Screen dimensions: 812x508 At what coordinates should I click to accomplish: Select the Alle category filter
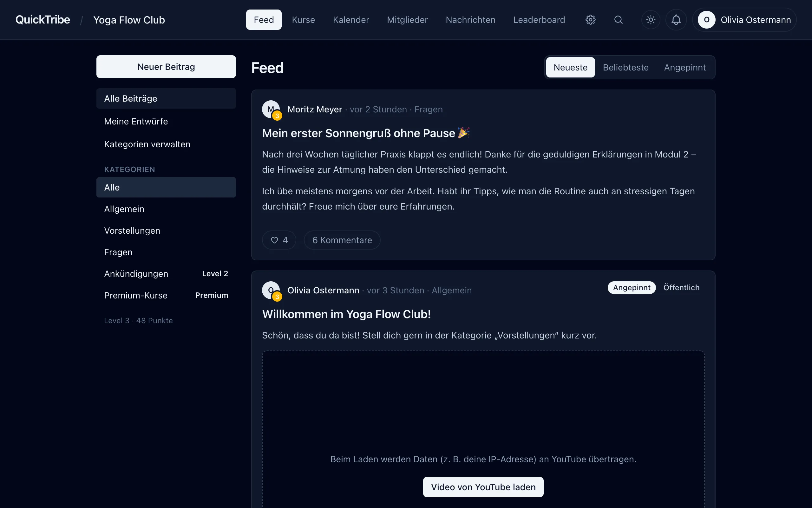[x=166, y=187]
